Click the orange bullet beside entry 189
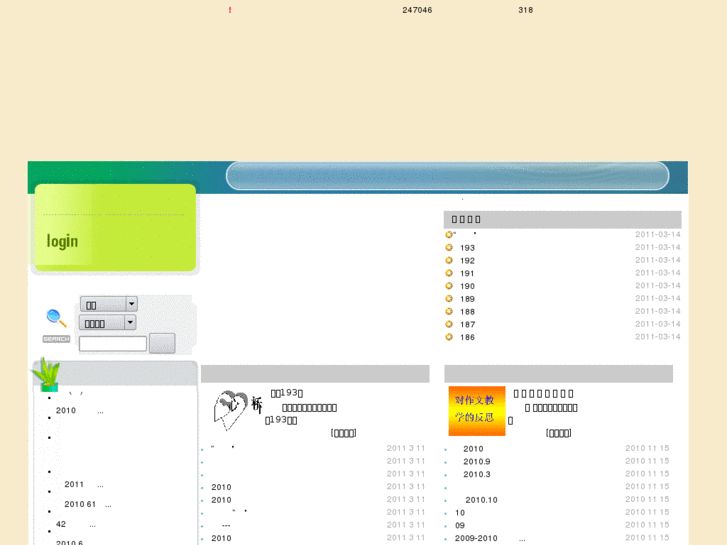 pyautogui.click(x=449, y=299)
